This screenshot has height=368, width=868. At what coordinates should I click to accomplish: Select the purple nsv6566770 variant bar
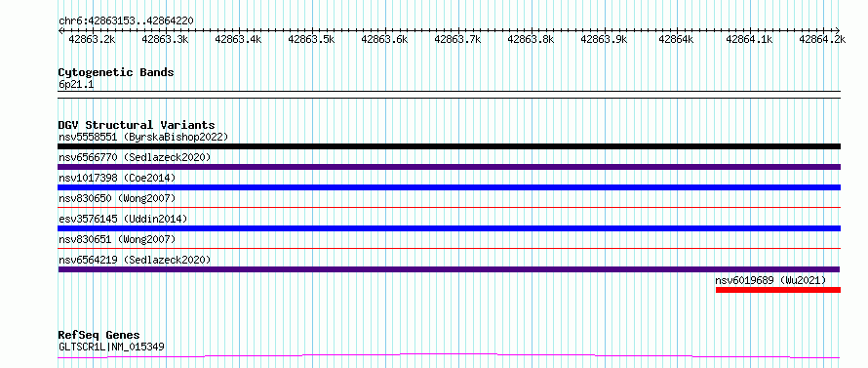pos(449,167)
